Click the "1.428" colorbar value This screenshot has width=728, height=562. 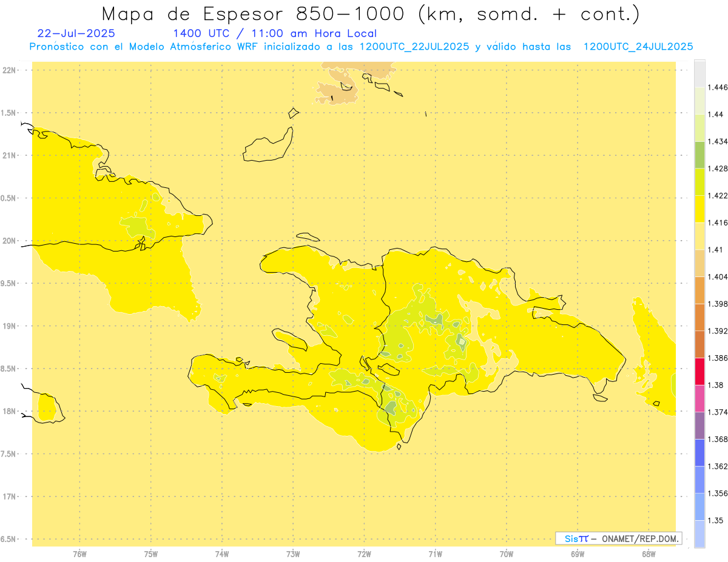(x=716, y=169)
